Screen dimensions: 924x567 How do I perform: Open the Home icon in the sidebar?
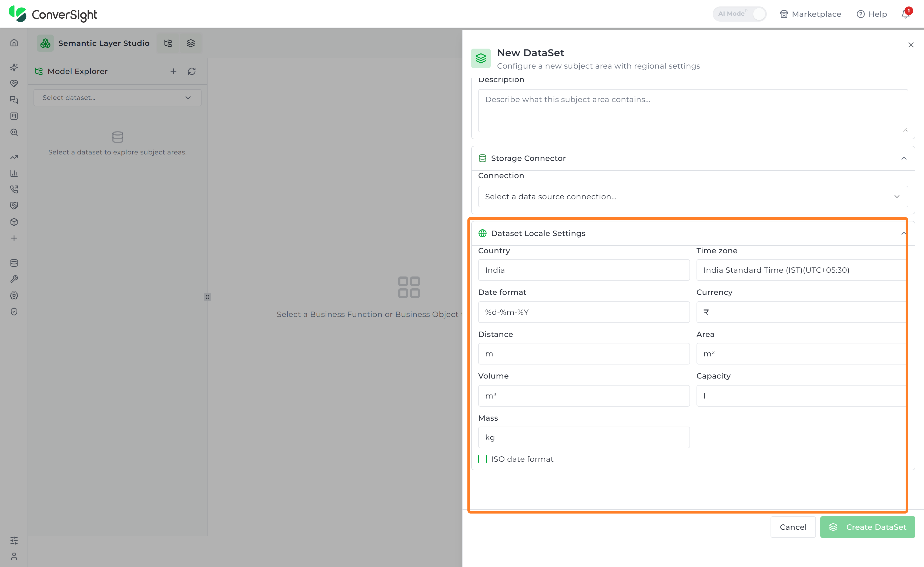14,43
